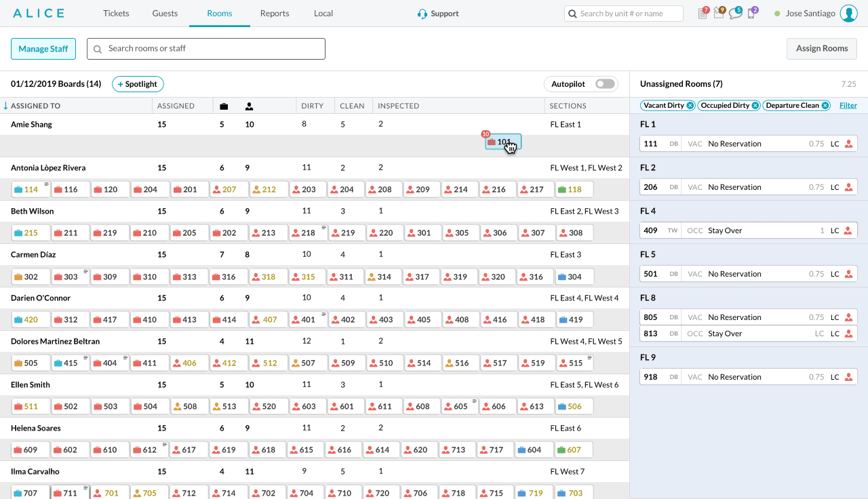
Task: Click the Jose Santiago profile avatar
Action: click(848, 14)
